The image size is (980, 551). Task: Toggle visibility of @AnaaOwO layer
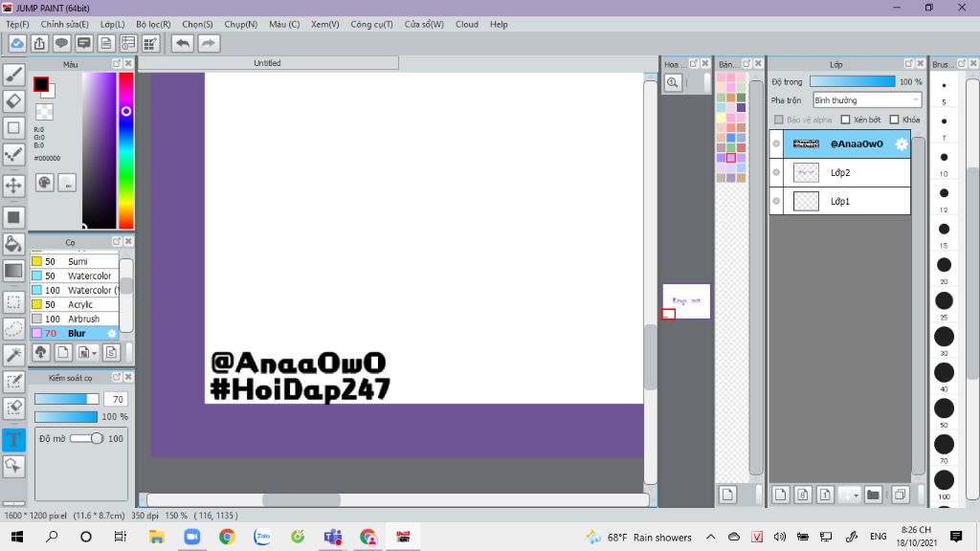click(776, 143)
